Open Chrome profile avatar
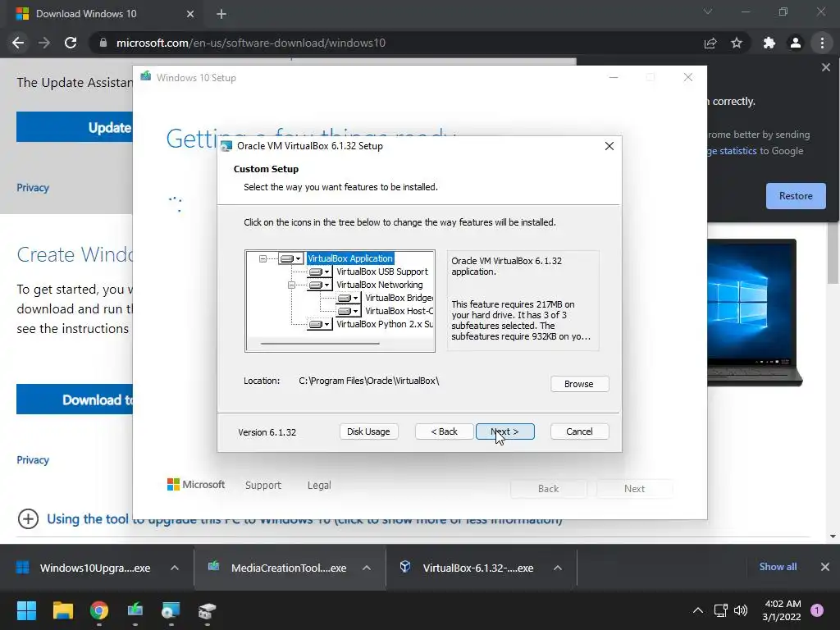The image size is (840, 630). point(796,43)
